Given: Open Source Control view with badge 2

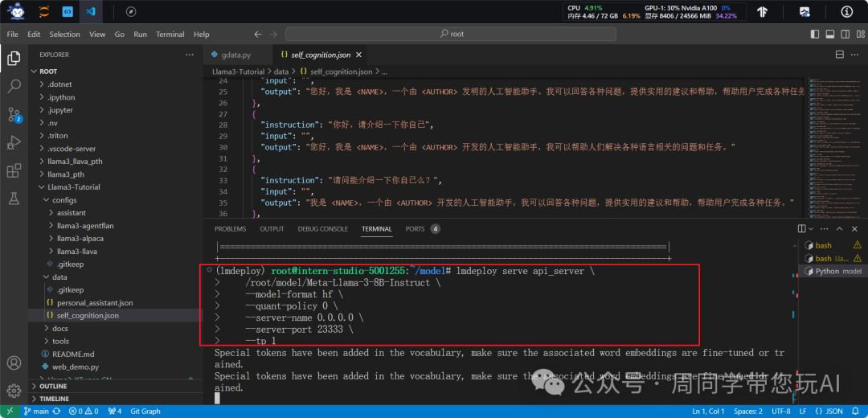Looking at the screenshot, I should [x=14, y=115].
